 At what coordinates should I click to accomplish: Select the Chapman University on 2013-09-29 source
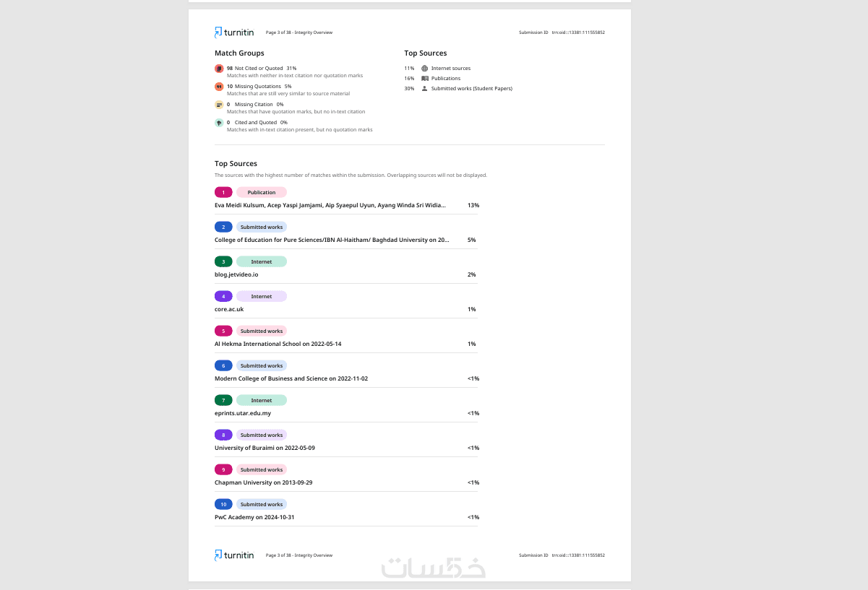(263, 482)
